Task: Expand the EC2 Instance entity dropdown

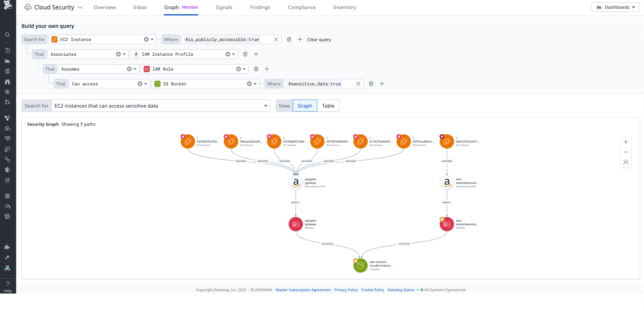Action: 152,39
